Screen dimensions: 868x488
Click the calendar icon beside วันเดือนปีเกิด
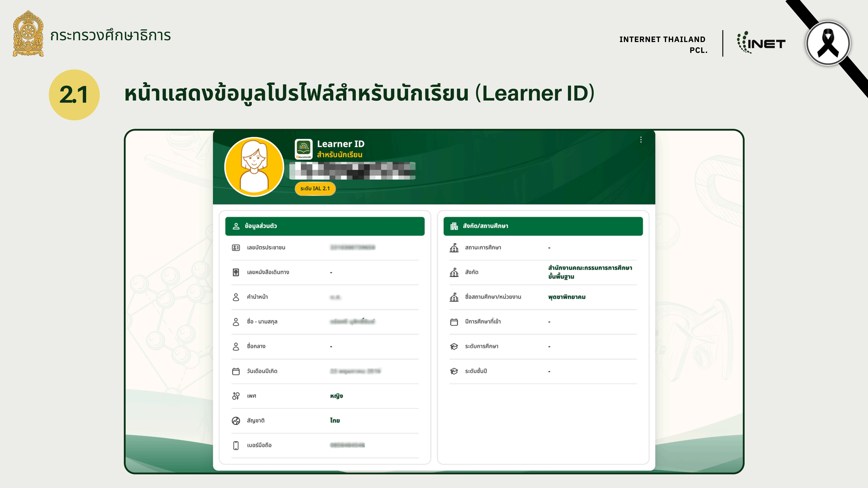click(236, 371)
